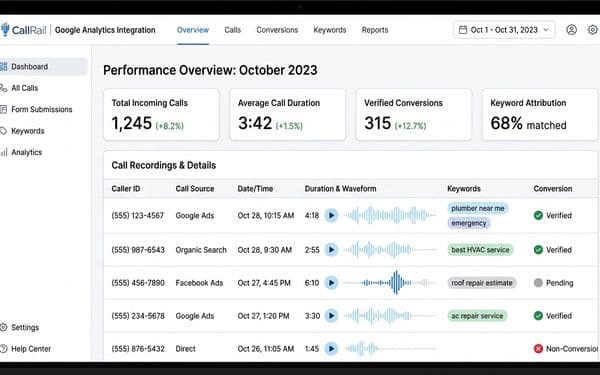
Task: Open the Average Call Duration card
Action: pos(288,115)
